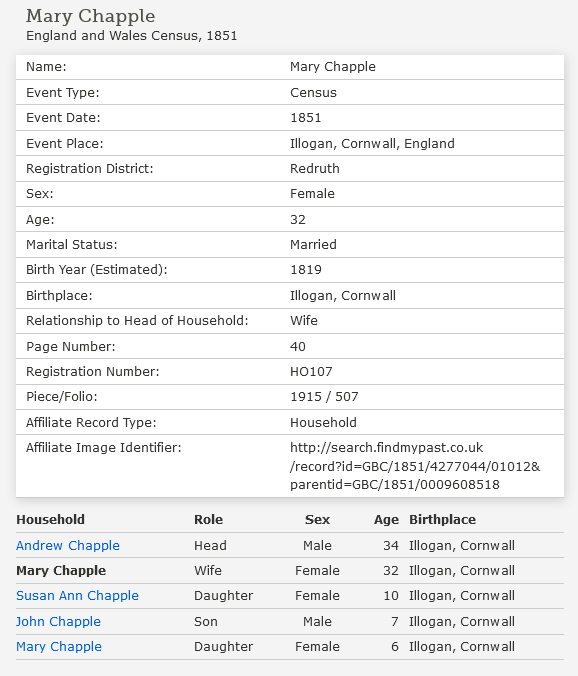Click the Age column header
Viewport: 578px width, 676px height.
point(386,520)
